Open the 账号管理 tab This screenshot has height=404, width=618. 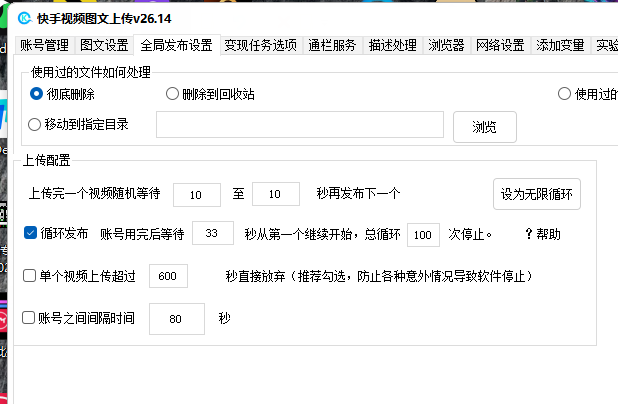pos(44,45)
